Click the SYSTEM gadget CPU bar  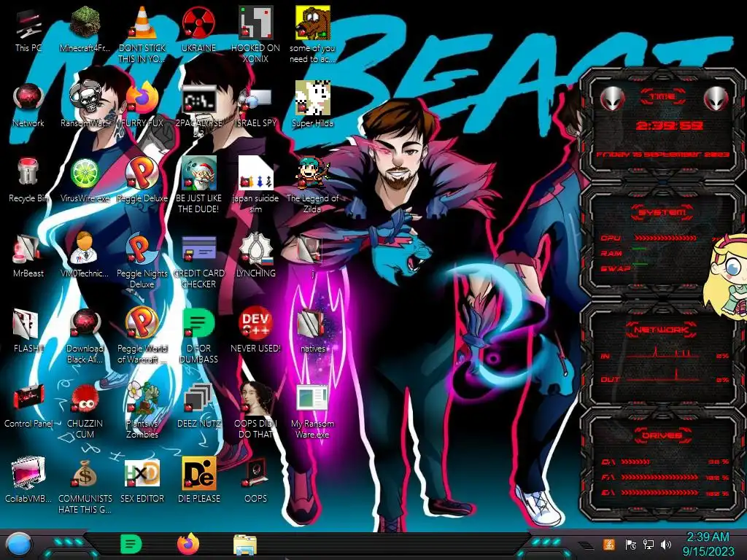coord(665,238)
